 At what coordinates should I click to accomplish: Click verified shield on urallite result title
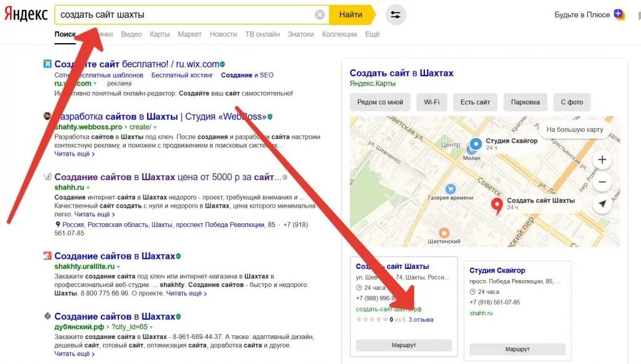click(178, 256)
